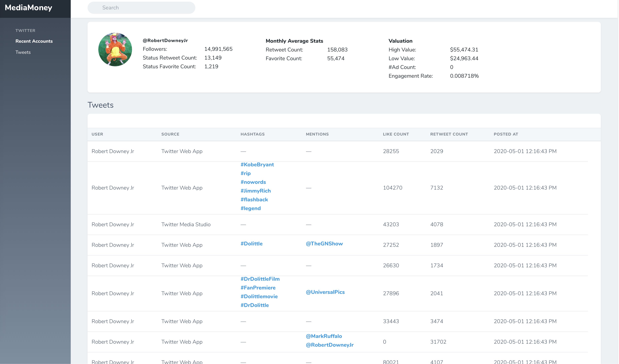
Task: Open Tweets in the sidebar
Action: click(23, 52)
